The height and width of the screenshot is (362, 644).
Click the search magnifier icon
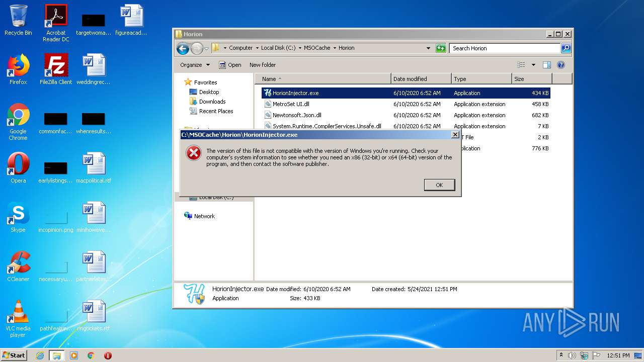pyautogui.click(x=566, y=48)
